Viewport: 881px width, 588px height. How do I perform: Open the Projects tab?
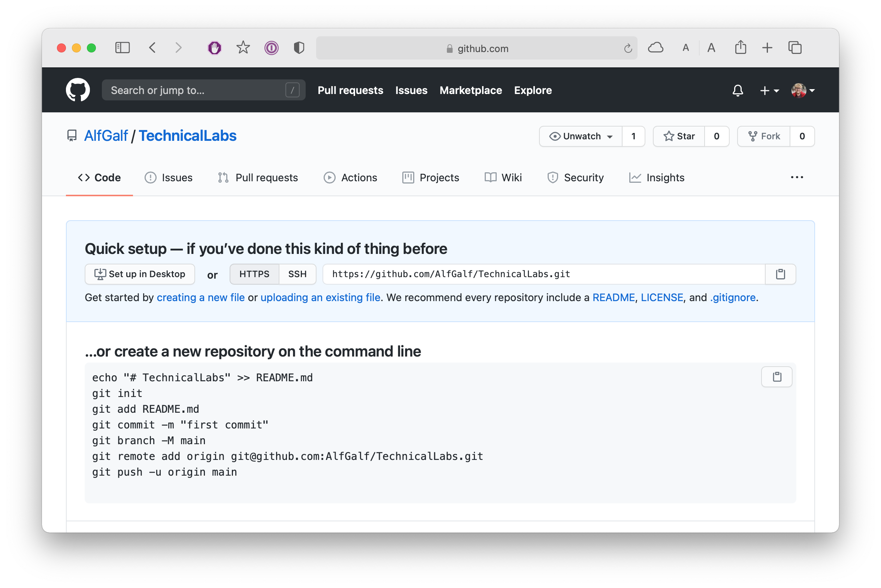point(430,178)
